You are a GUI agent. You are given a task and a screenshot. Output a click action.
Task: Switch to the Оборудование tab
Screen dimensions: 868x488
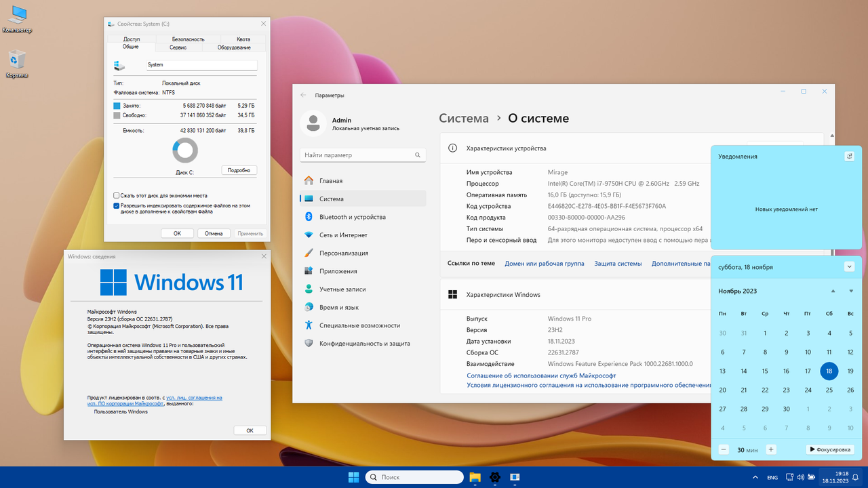coord(234,47)
